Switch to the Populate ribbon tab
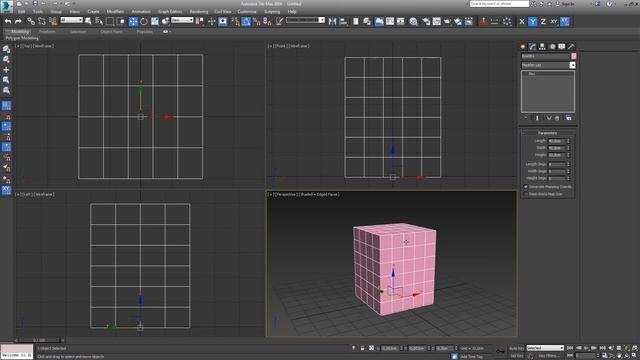The image size is (640, 360). [144, 31]
